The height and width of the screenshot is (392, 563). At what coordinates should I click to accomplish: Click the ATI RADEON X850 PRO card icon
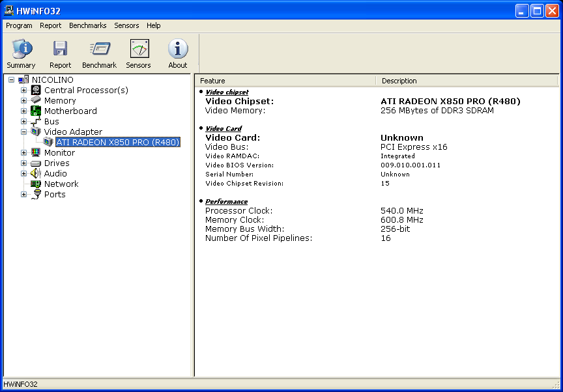48,142
